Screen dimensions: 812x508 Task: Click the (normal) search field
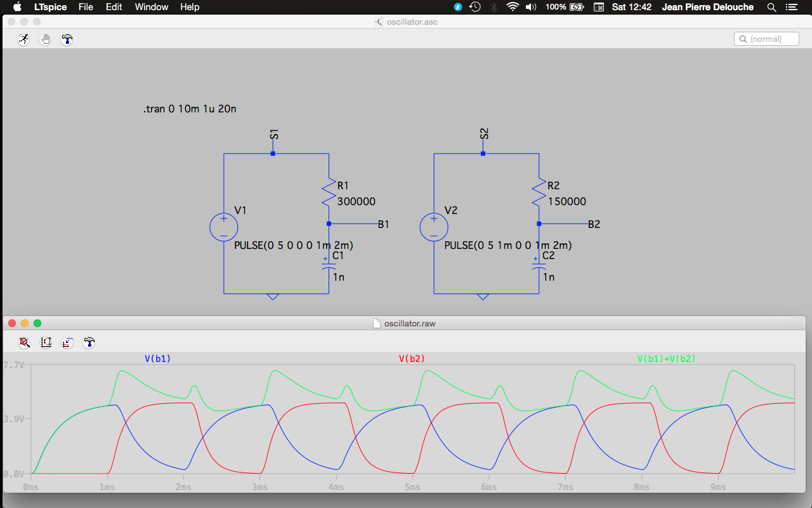coord(767,39)
